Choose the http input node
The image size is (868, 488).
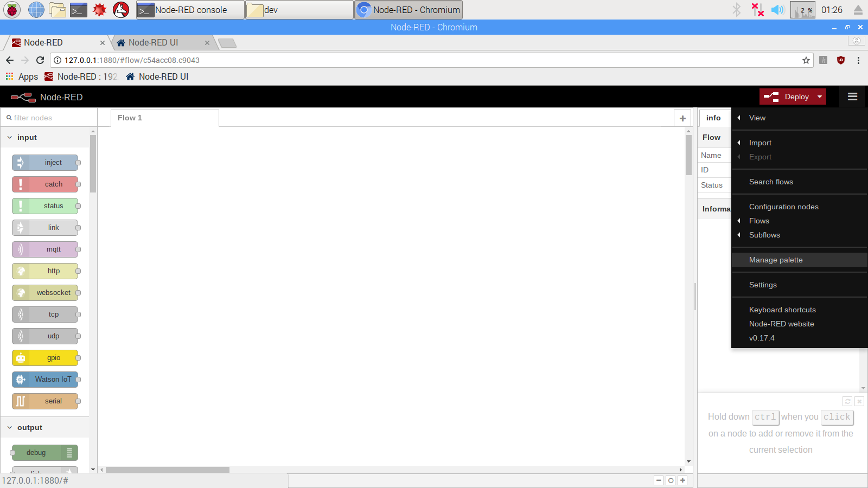[45, 271]
